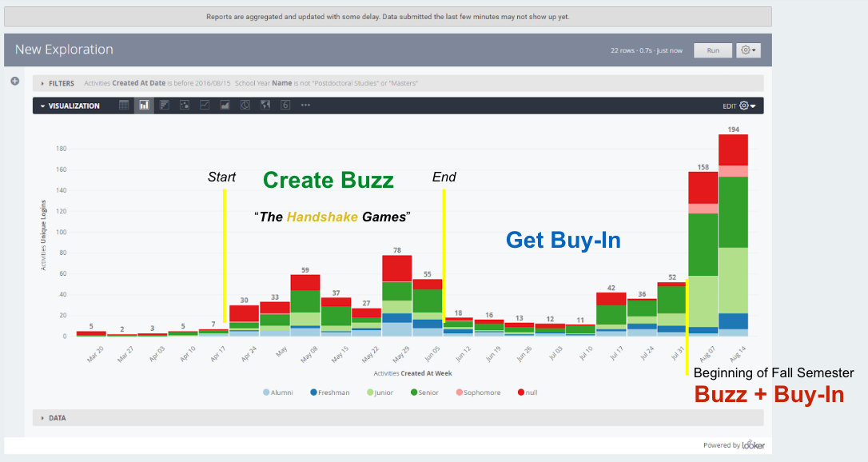Viewport: 868px width, 462px height.
Task: Toggle the Freshman legend series
Action: 330,392
